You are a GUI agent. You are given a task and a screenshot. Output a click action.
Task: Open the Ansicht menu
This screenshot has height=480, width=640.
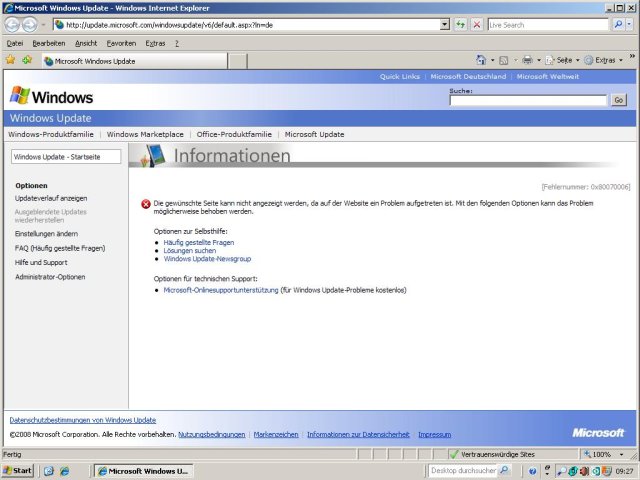[86, 43]
